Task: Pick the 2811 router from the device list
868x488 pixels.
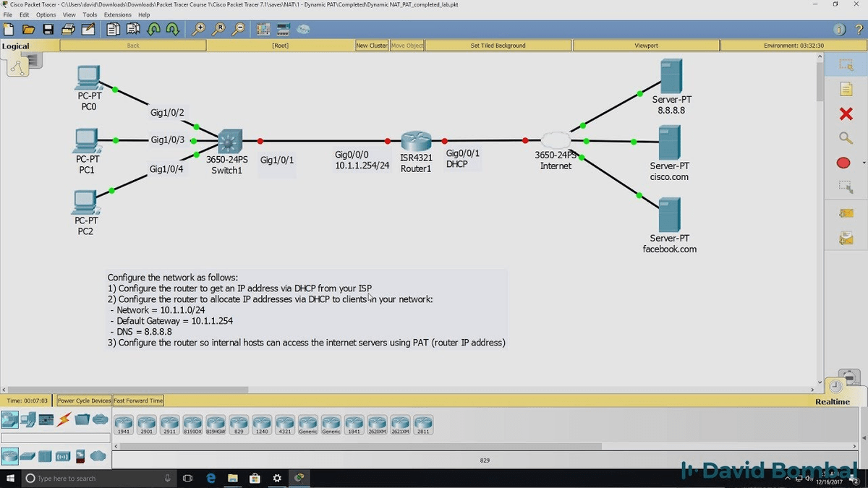Action: 423,424
